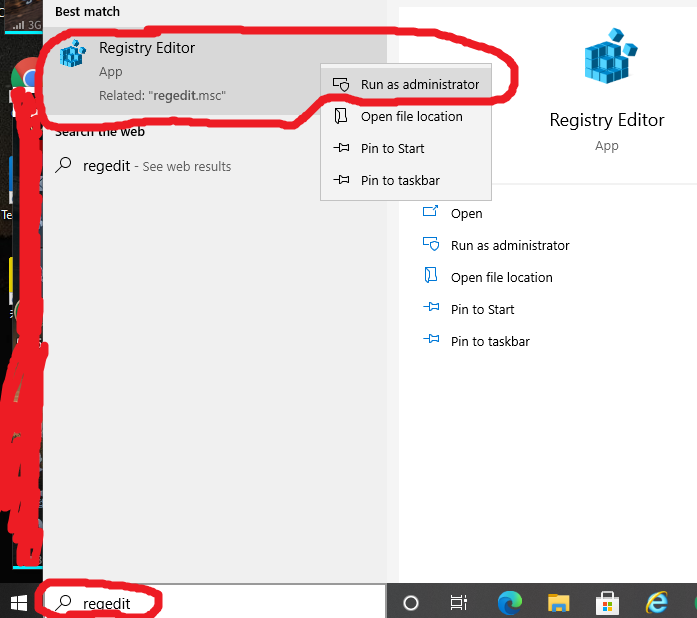
Task: Click Pin to taskbar in right preview pane
Action: pos(490,341)
